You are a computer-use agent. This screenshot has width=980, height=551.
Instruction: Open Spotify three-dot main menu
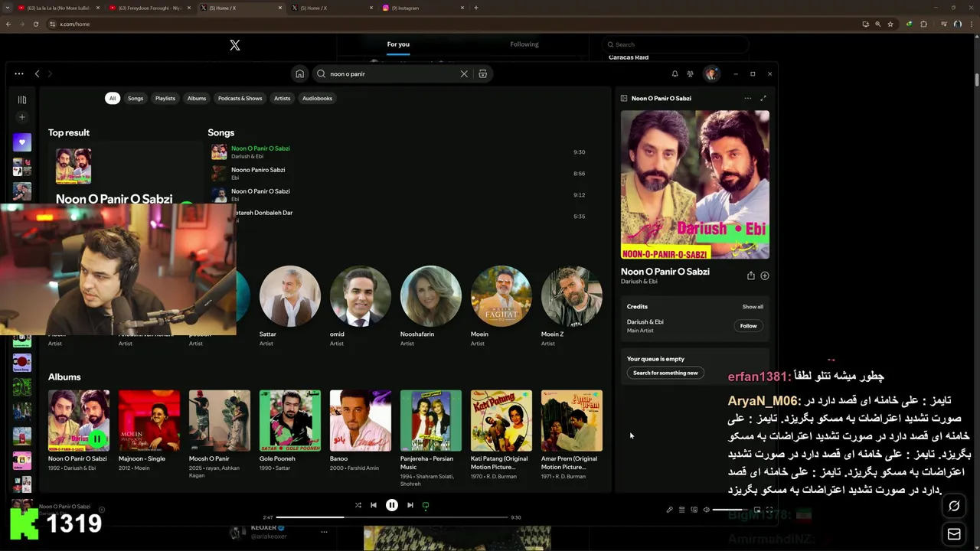19,73
